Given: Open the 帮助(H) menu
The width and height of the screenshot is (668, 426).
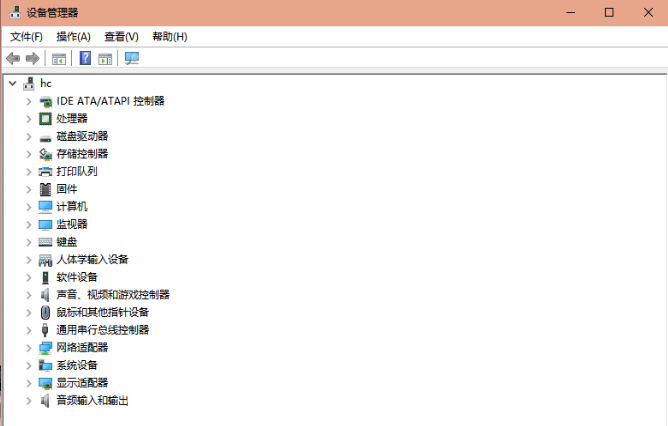Looking at the screenshot, I should (170, 37).
